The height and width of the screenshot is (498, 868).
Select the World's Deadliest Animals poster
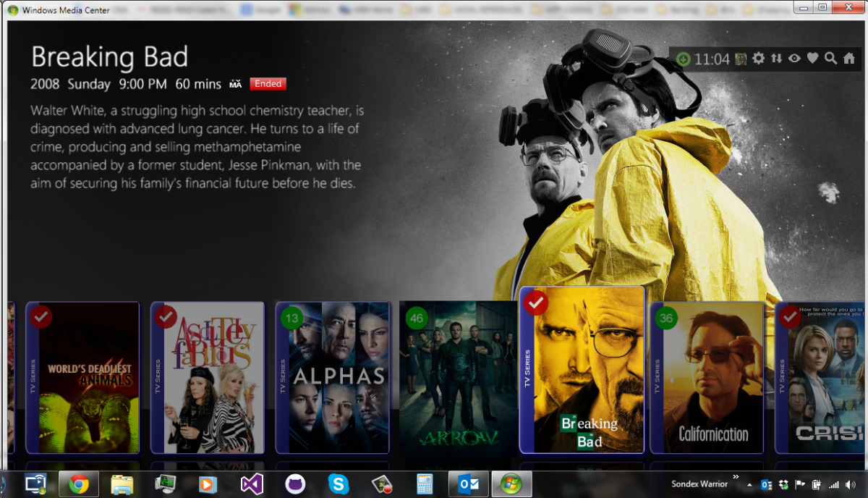click(x=82, y=378)
